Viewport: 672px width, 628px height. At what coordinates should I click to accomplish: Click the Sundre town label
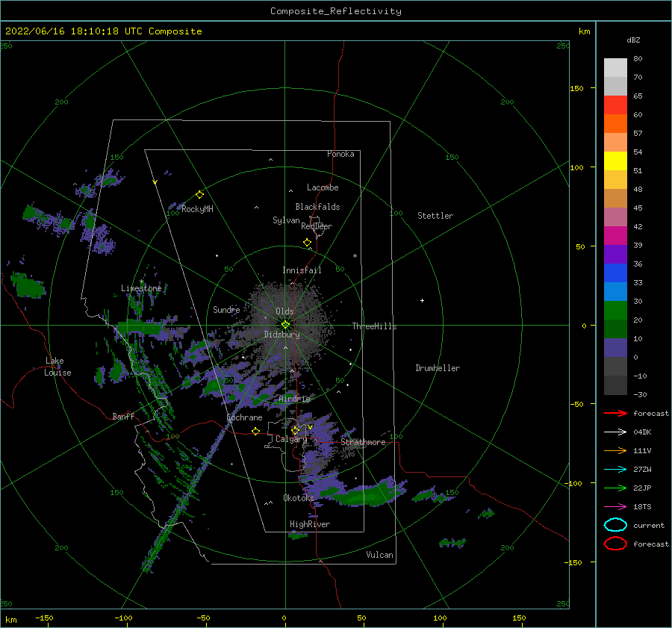226,309
